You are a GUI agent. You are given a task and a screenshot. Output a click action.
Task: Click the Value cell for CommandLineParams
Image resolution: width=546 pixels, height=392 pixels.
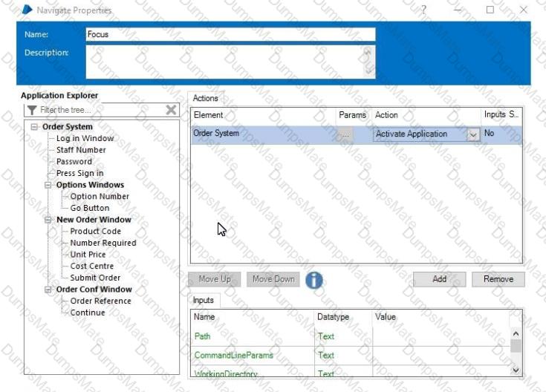441,356
